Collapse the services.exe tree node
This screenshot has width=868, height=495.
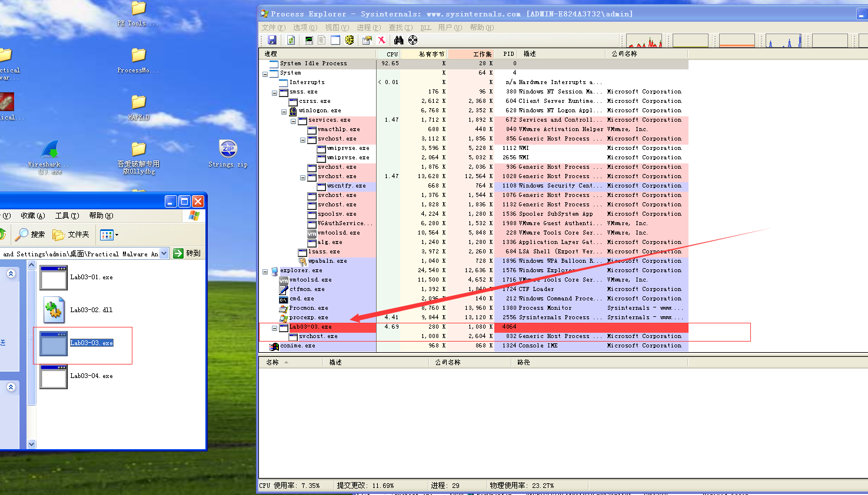pos(293,121)
